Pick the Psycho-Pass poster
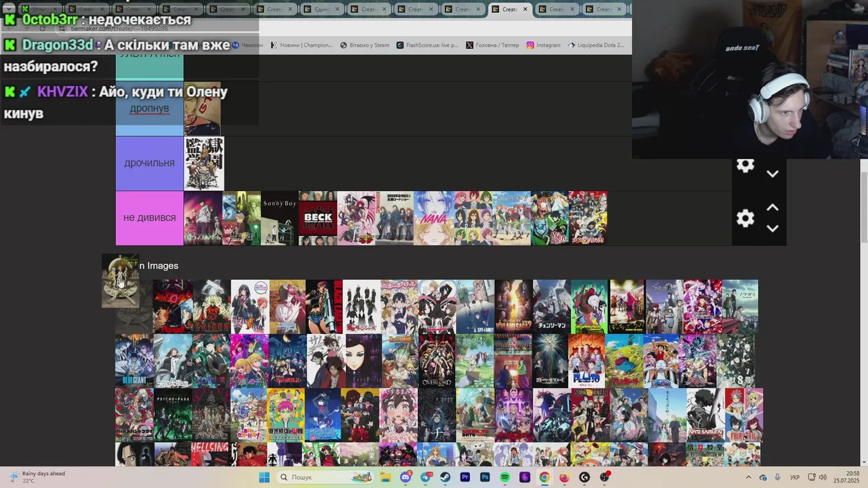 coord(172,415)
